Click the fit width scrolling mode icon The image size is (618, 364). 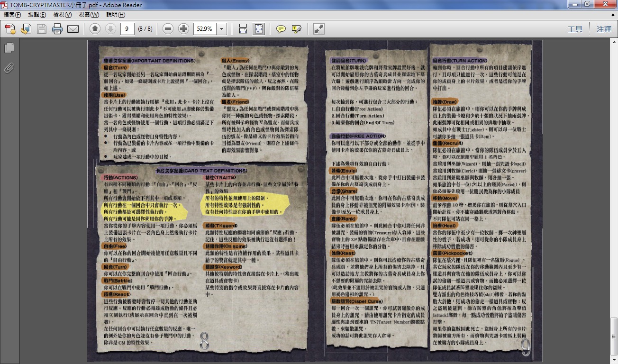[x=243, y=29]
